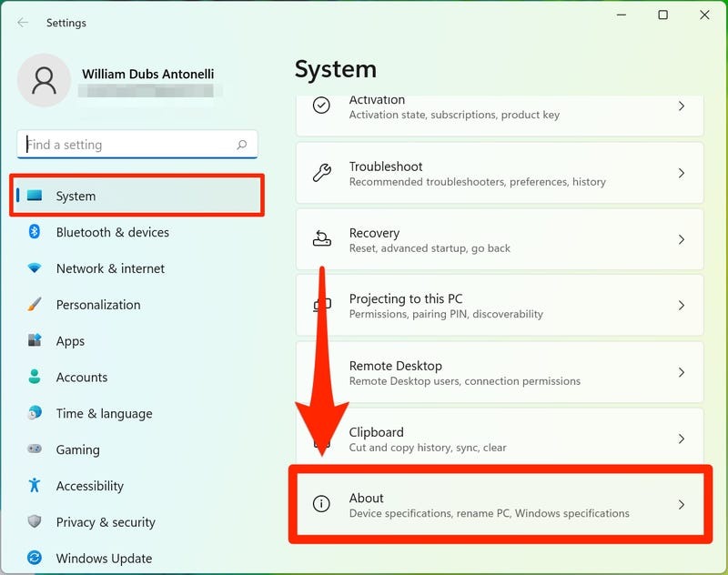Click 'Permissions, pairing PIN, discoverability' text

pyautogui.click(x=446, y=314)
